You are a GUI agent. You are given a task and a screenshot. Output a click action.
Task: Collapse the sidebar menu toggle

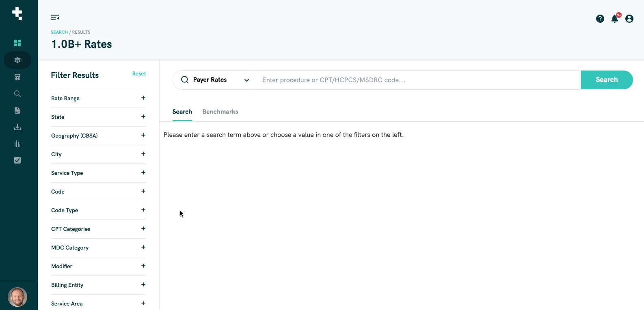(x=55, y=17)
